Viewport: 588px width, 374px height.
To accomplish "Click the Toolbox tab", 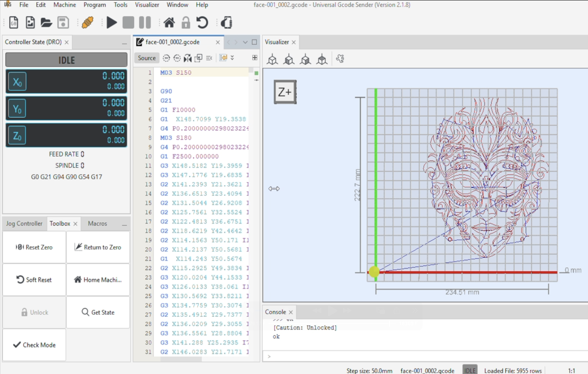I will (x=60, y=223).
